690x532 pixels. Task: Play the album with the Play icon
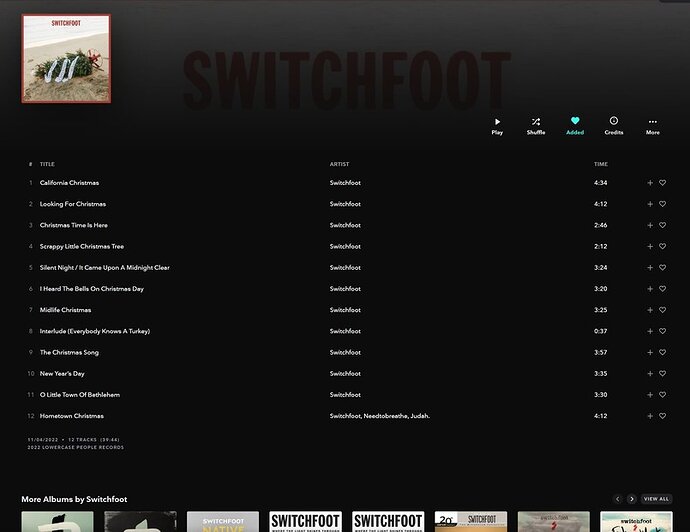click(497, 126)
